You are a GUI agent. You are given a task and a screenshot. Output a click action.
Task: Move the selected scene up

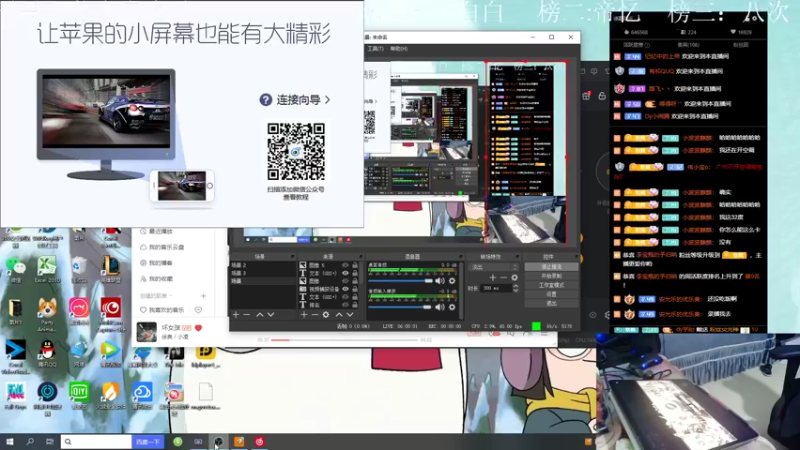[x=260, y=315]
